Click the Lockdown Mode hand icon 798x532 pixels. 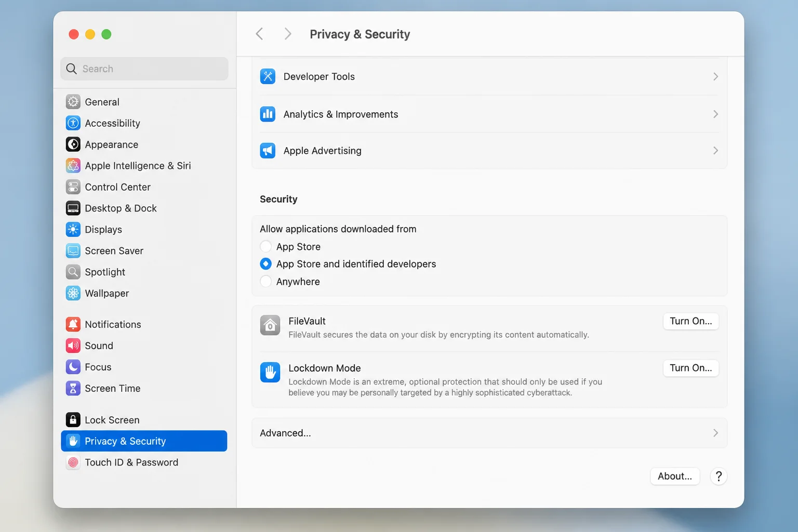[x=270, y=372]
